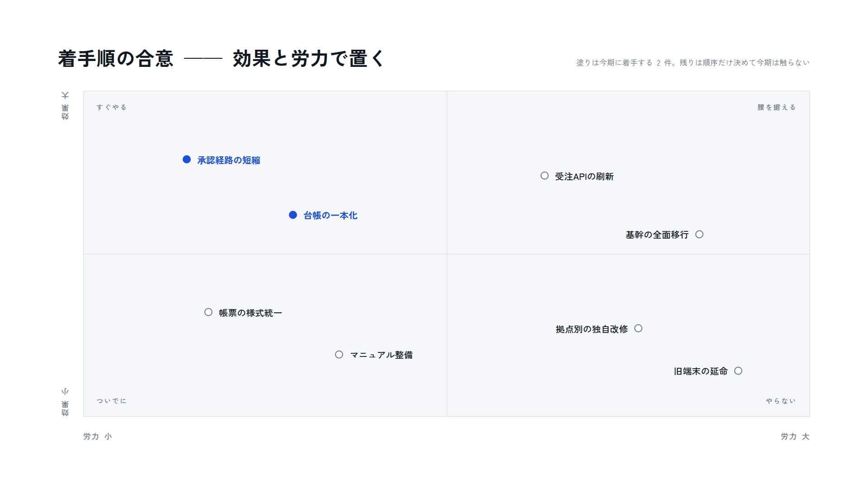Select the 旧端末の延命 label
This screenshot has width=868, height=488.
tap(701, 371)
